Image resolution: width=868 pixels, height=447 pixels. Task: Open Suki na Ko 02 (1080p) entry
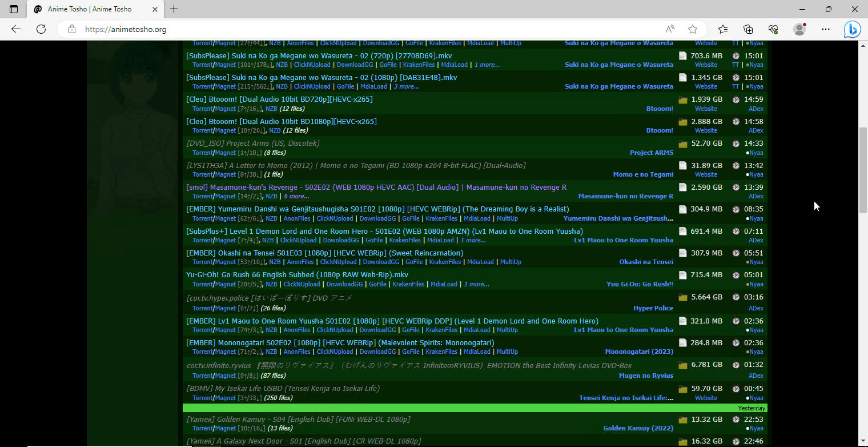(322, 78)
